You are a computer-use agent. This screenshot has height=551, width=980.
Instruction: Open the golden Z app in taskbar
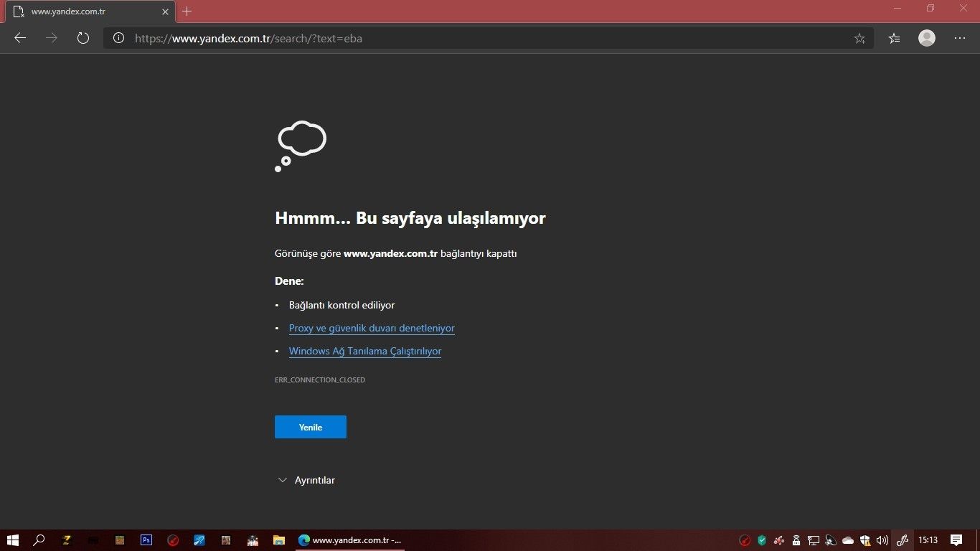click(x=67, y=540)
